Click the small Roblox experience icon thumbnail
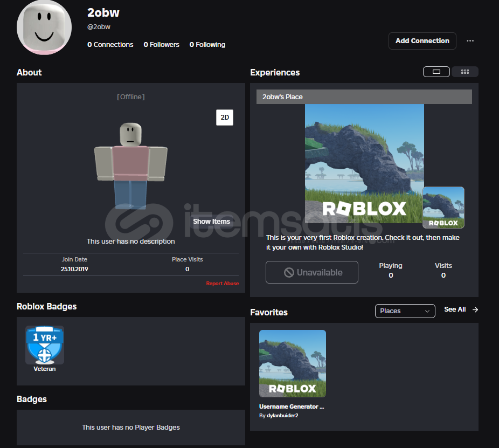This screenshot has height=448, width=499. click(x=443, y=208)
